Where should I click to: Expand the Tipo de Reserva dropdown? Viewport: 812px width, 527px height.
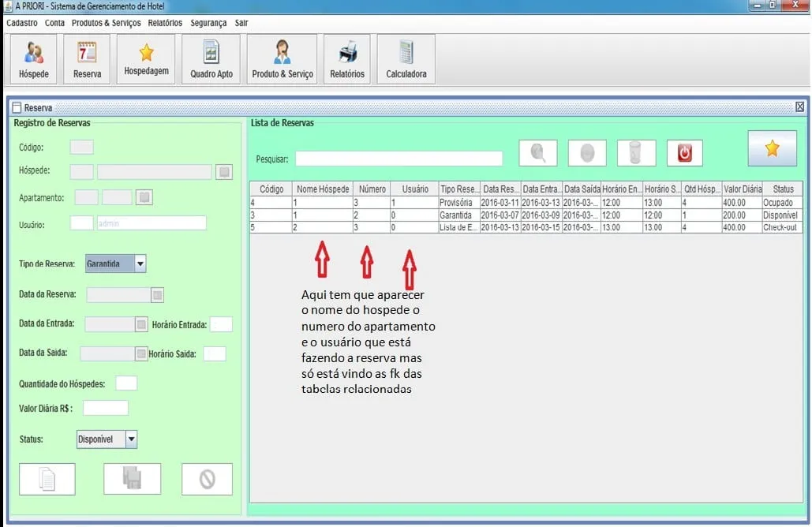(x=140, y=264)
